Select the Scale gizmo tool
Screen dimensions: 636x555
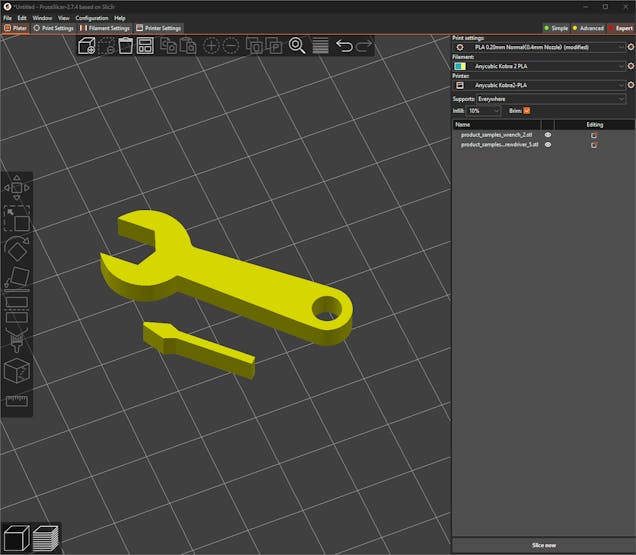pos(17,219)
